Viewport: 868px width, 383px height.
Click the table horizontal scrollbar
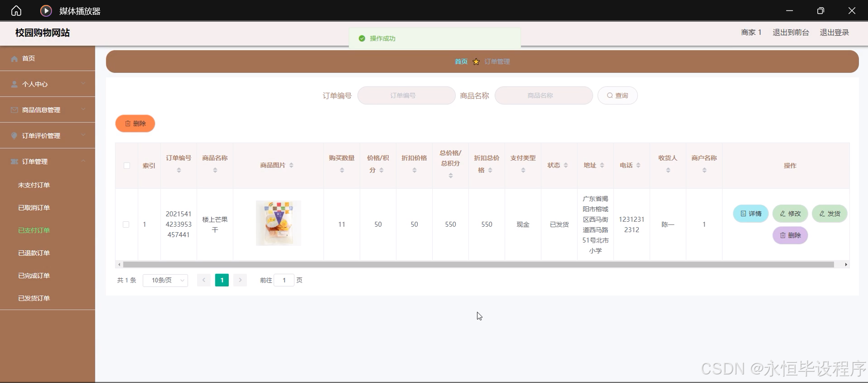click(x=478, y=265)
